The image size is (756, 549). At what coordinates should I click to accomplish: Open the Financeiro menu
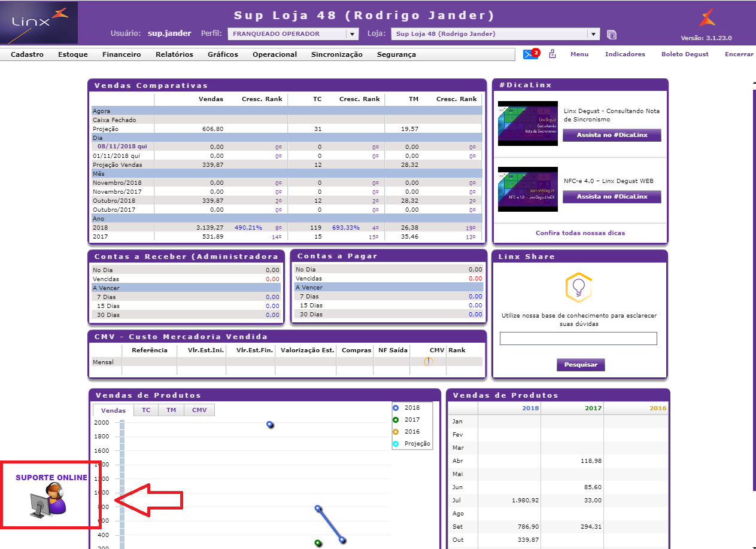tap(122, 54)
